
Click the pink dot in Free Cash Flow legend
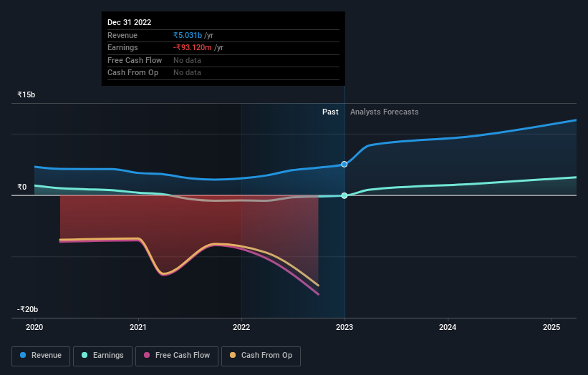[147, 355]
